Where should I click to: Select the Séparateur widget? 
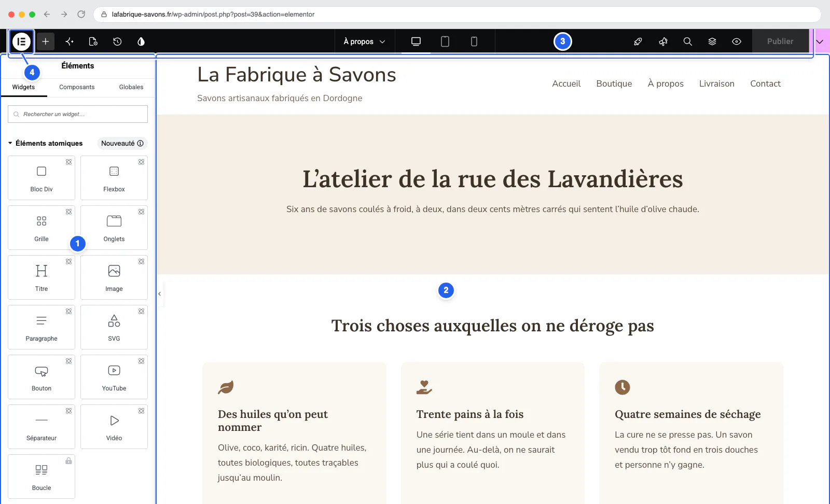(x=41, y=427)
